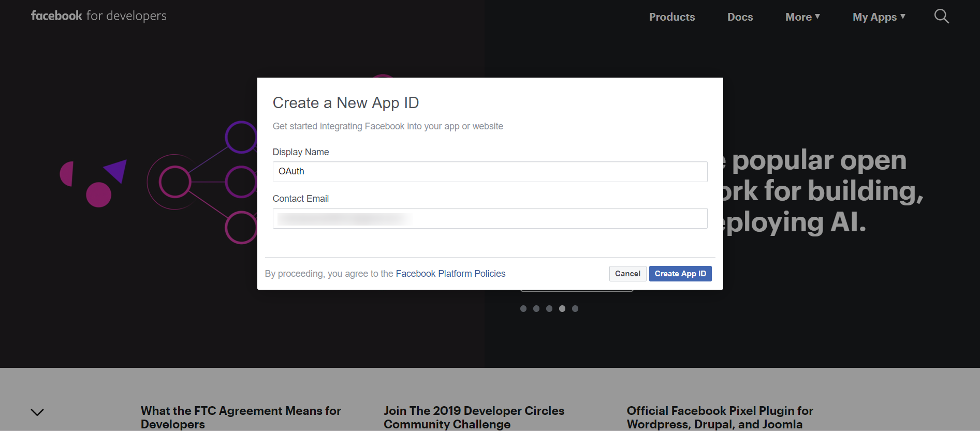
Task: Open the 2019 Developer Circles Community Challenge article
Action: tap(474, 418)
